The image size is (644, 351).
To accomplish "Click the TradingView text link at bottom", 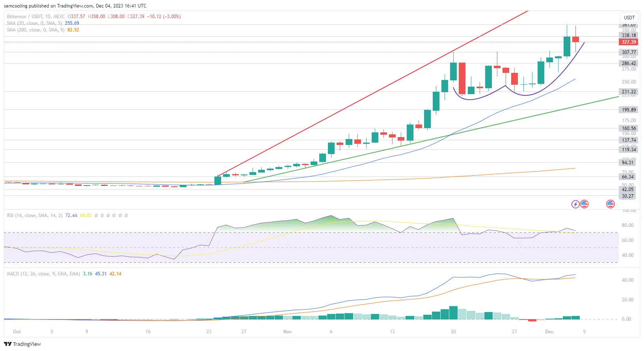I will 27,344.
